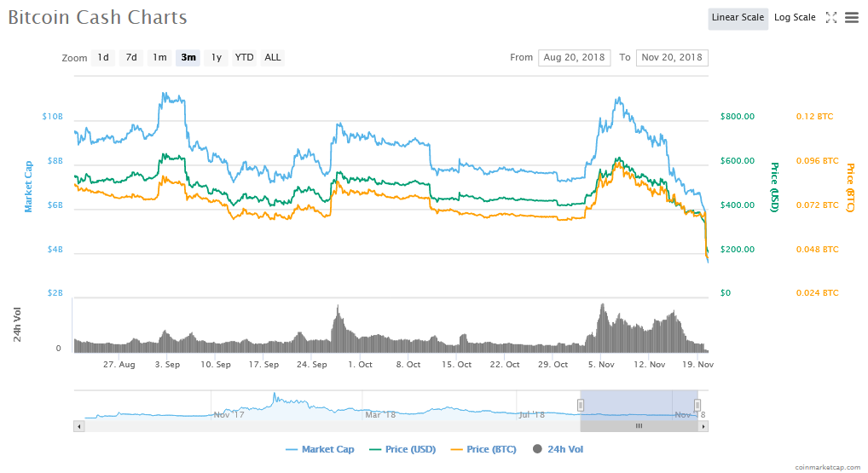Toggle Price (BTC) series in legend
This screenshot has width=868, height=473.
click(x=483, y=449)
